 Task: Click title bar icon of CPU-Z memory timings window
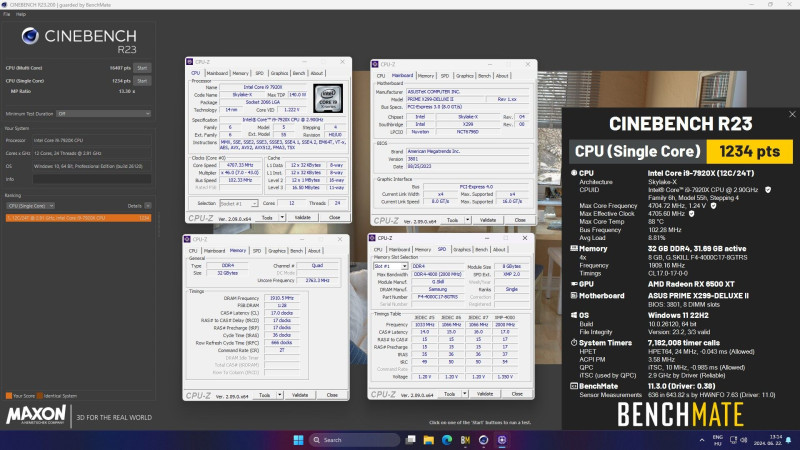click(187, 239)
